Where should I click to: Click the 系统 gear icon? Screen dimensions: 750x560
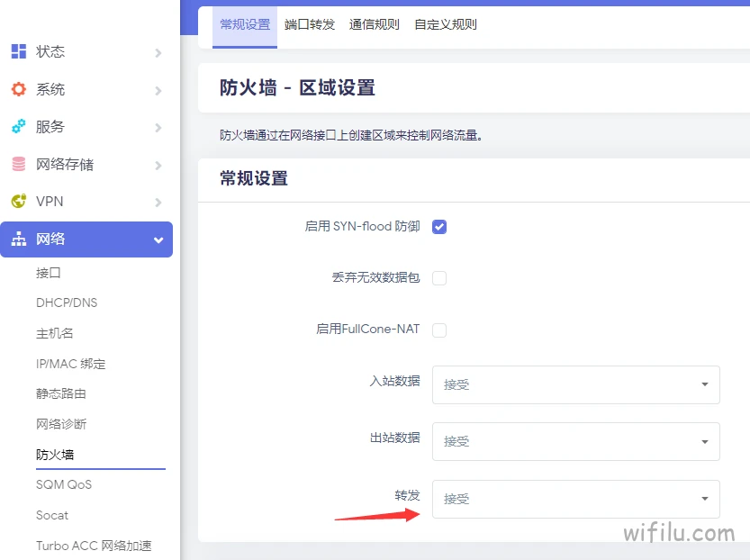pyautogui.click(x=19, y=89)
